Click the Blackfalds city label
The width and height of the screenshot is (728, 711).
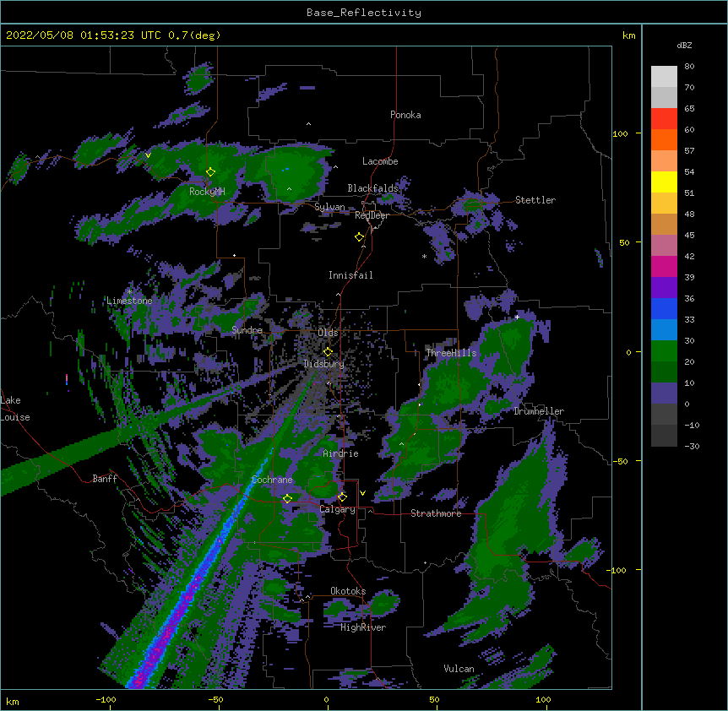pyautogui.click(x=372, y=188)
